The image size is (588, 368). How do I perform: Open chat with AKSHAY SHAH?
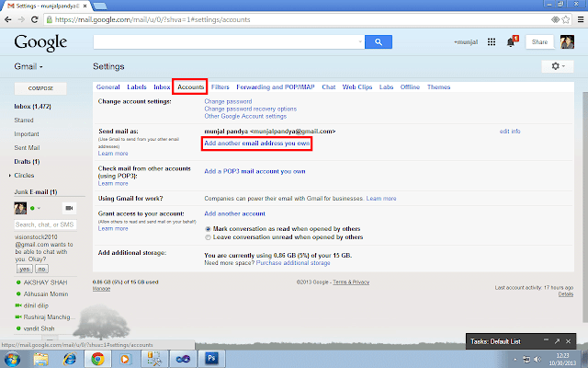(45, 282)
